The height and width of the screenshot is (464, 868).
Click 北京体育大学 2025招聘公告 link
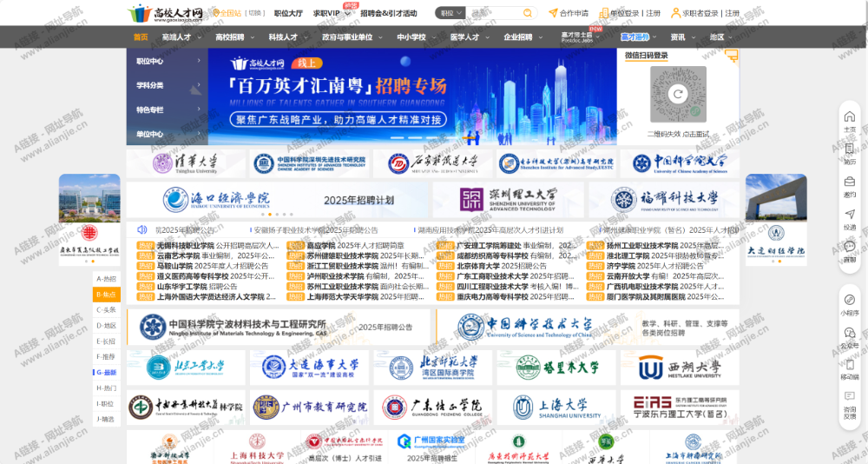[x=501, y=266]
